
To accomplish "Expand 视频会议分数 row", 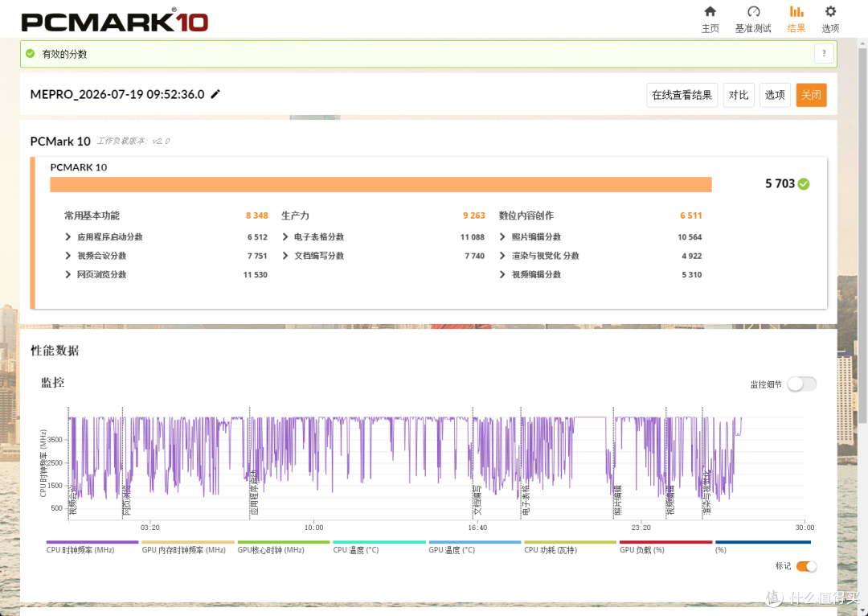I will click(68, 256).
